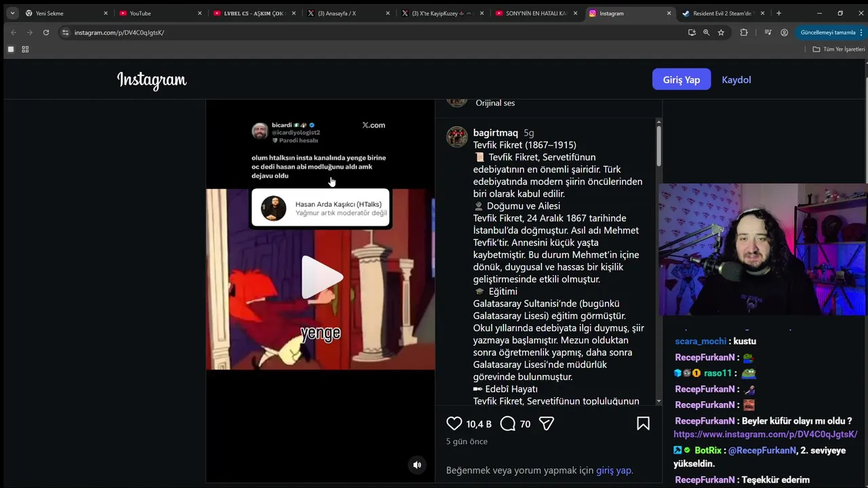Click the giriş yap link below the post
Image resolution: width=868 pixels, height=488 pixels.
pos(614,470)
